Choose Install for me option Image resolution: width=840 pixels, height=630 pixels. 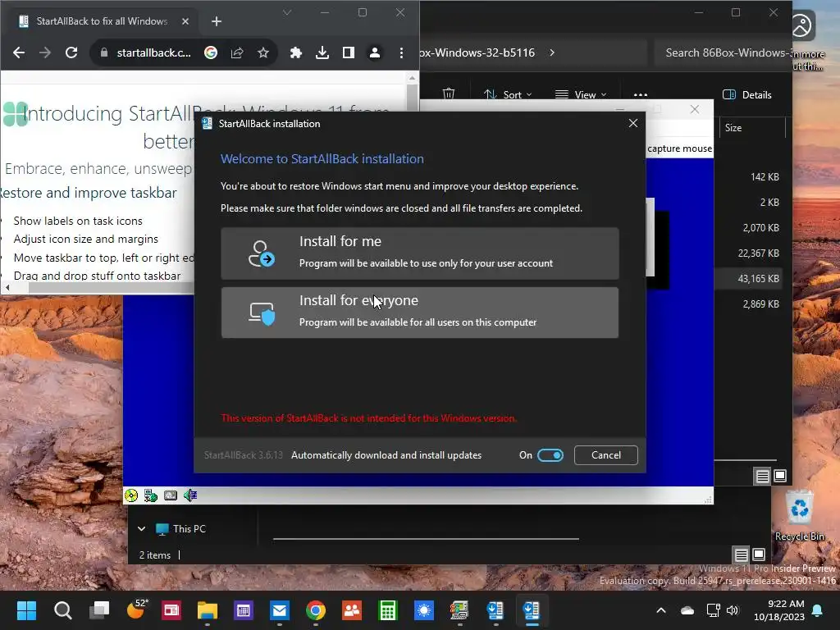pos(419,253)
